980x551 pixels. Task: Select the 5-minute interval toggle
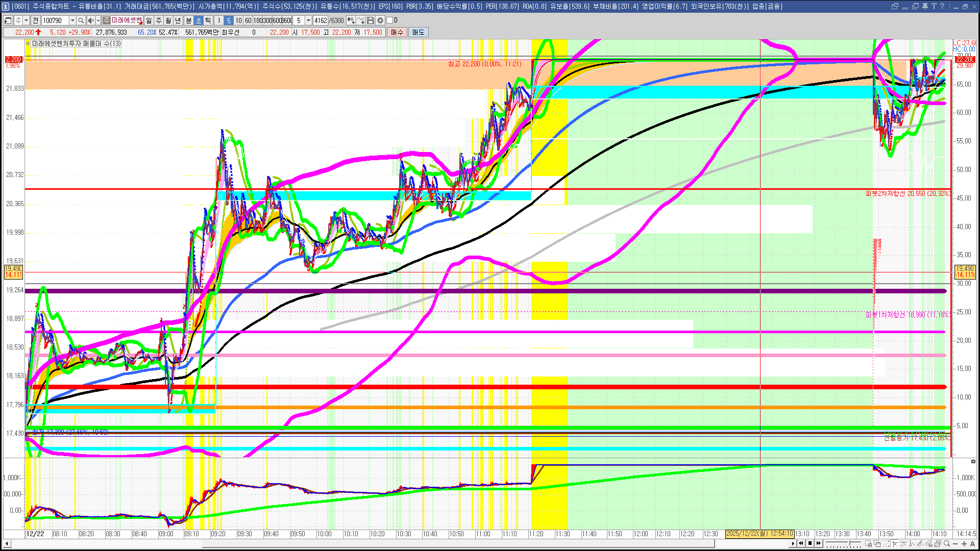tap(229, 20)
